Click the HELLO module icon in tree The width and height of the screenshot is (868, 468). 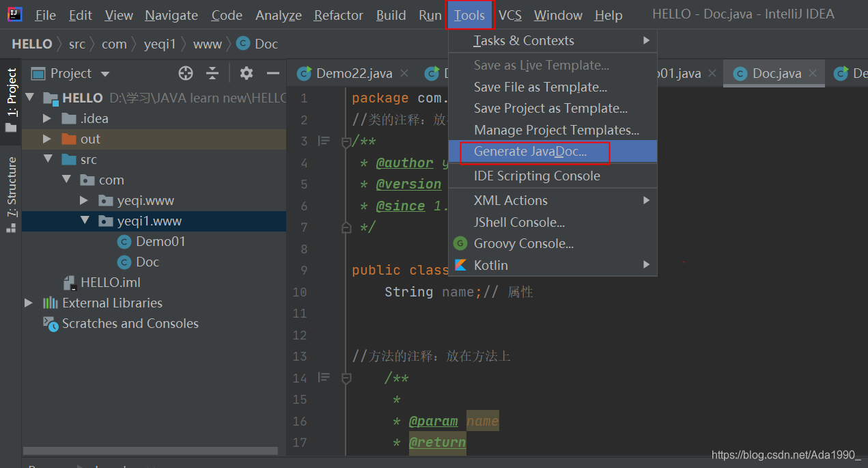pyautogui.click(x=51, y=98)
